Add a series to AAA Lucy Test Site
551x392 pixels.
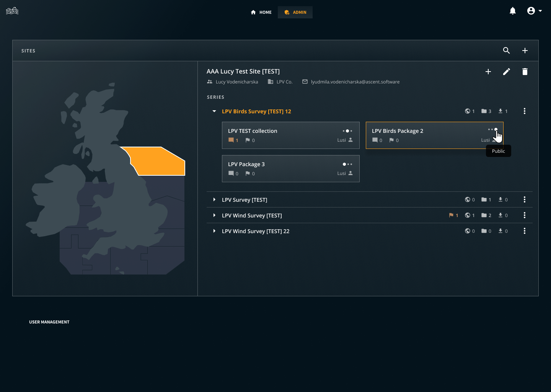(488, 72)
